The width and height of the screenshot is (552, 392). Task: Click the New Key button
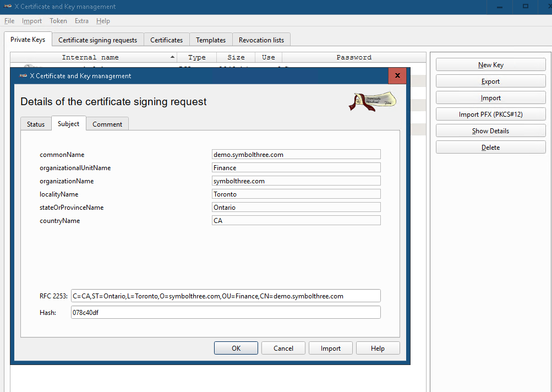pos(490,64)
